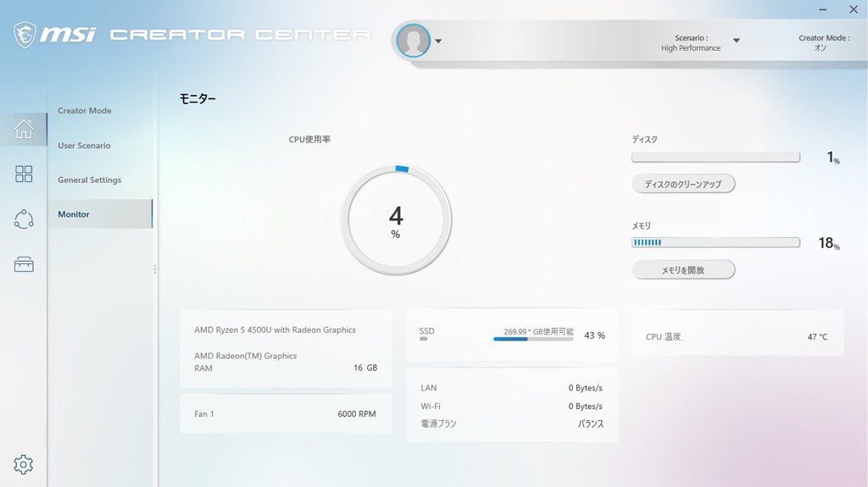Click the user profile avatar
868x487 pixels.
pos(413,41)
